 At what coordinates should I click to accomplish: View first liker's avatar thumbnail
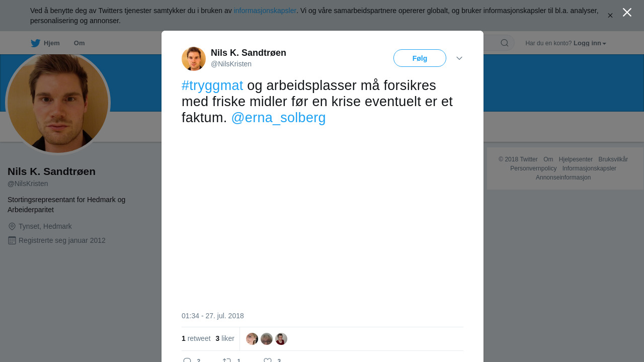[252, 339]
